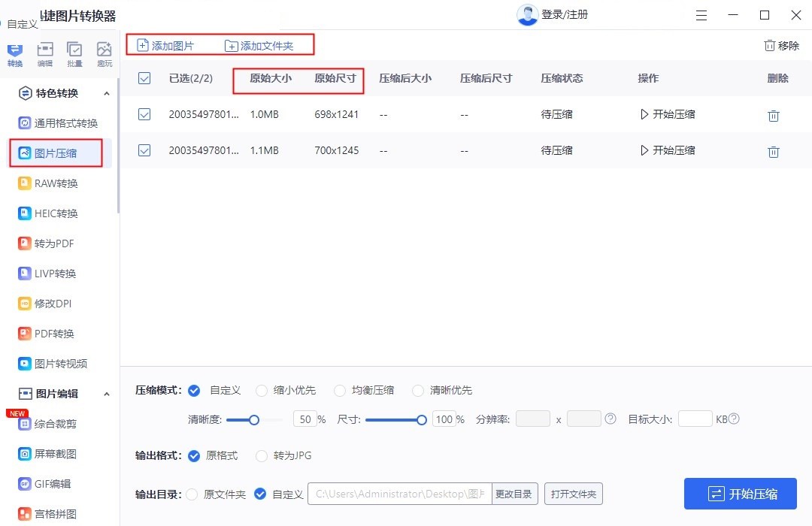Select the 均衡压缩 compression mode
This screenshot has height=526, width=812.
click(x=340, y=390)
